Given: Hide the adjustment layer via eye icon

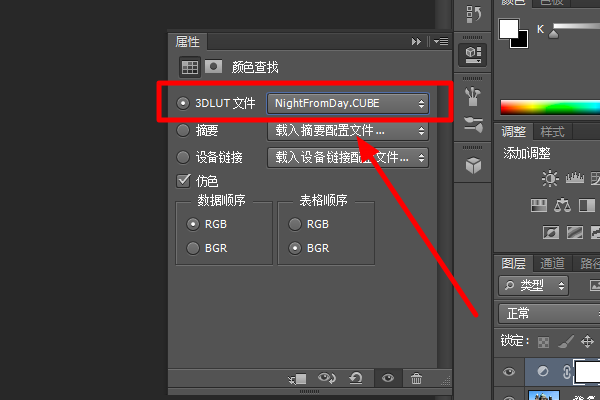Looking at the screenshot, I should click(x=509, y=372).
